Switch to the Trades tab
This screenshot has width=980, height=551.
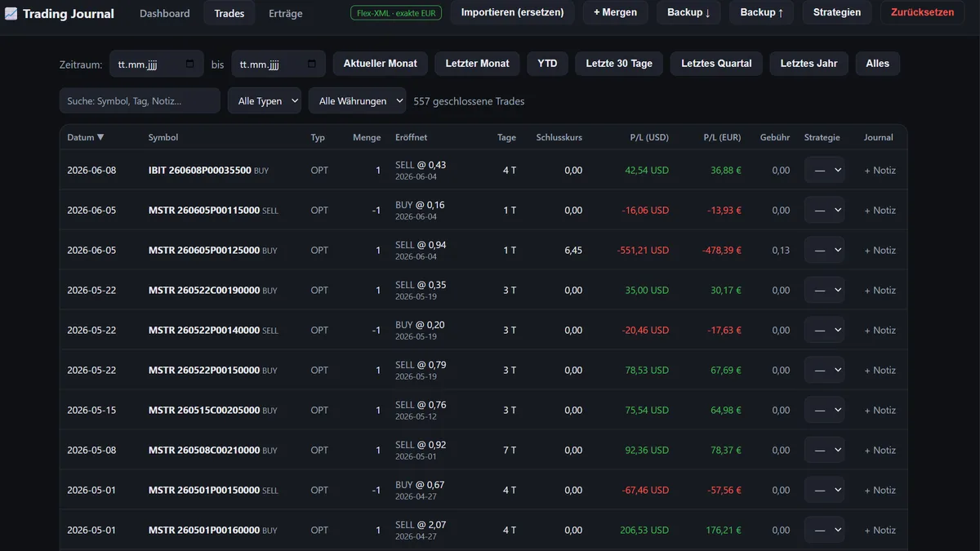click(x=229, y=13)
